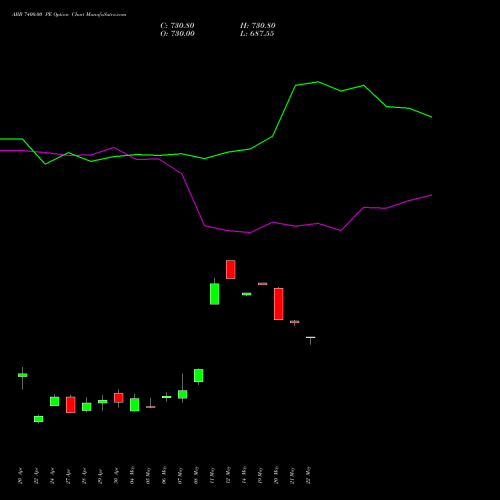
Task: Click the '20 Apr' date label
Action: (20, 476)
